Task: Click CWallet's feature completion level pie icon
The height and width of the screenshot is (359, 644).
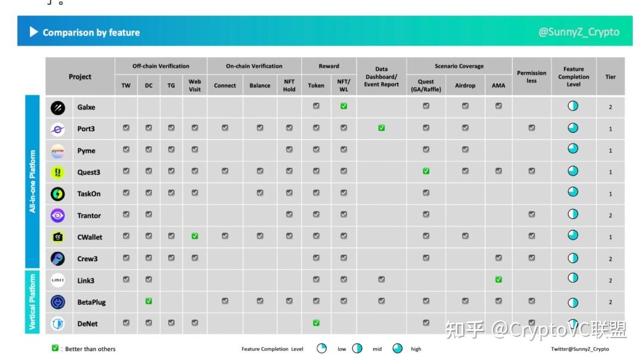Action: (573, 235)
